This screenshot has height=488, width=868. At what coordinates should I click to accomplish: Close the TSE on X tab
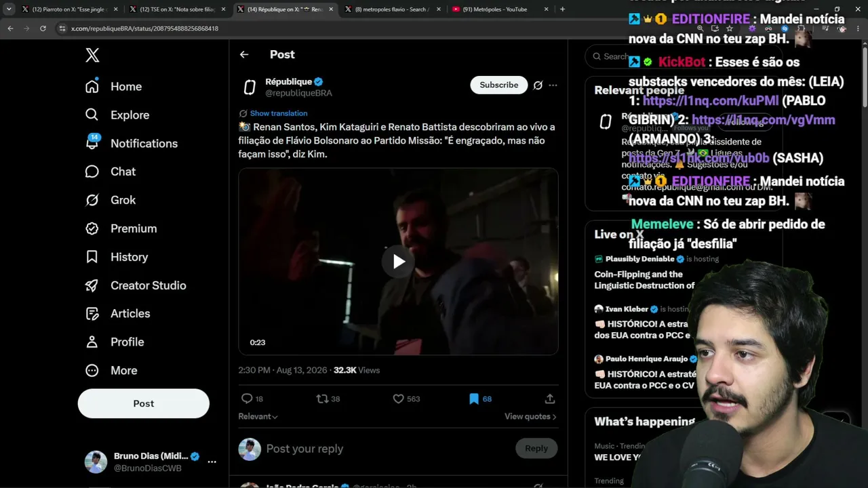click(223, 9)
